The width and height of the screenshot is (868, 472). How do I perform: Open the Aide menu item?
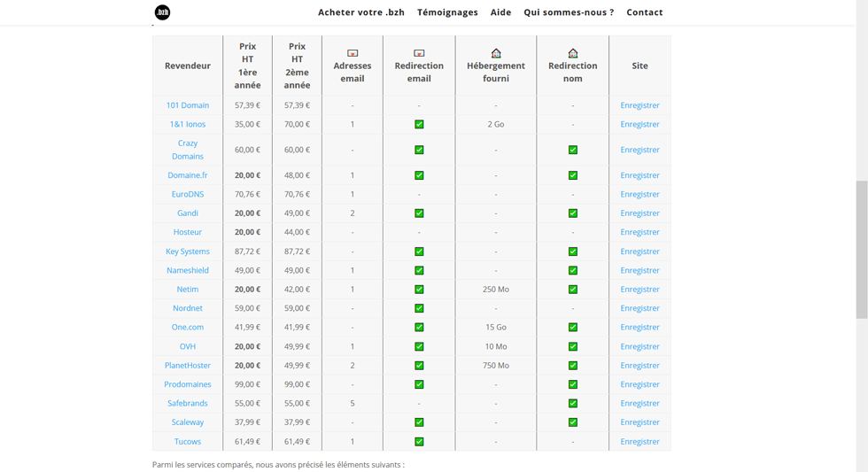tap(500, 12)
